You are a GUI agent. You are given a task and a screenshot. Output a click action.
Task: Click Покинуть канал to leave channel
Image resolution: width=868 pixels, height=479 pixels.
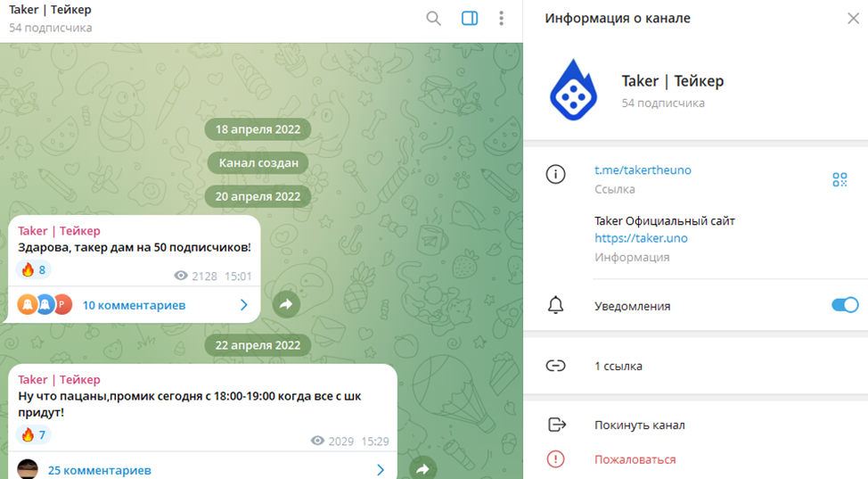(x=639, y=425)
